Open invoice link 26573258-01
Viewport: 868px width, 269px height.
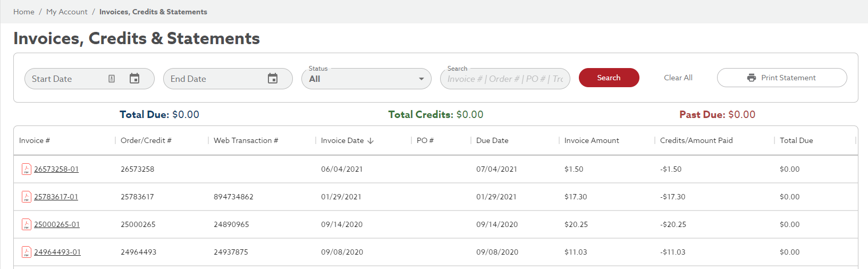tap(56, 169)
